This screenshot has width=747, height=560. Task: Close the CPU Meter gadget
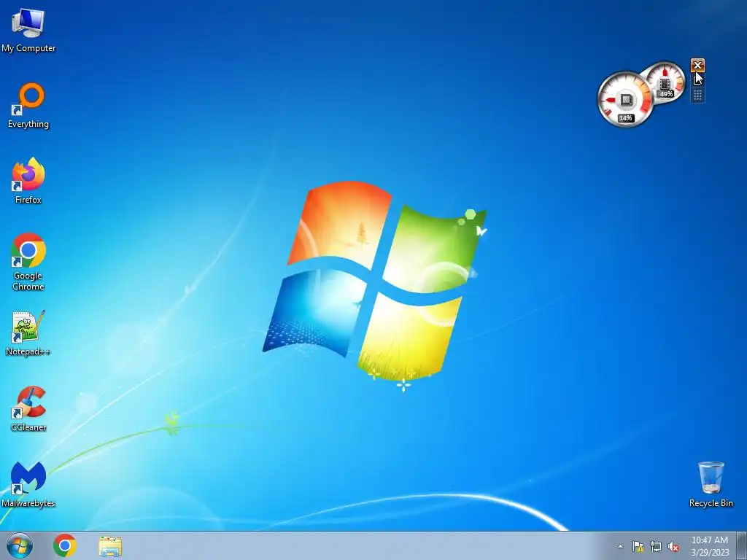tap(697, 65)
